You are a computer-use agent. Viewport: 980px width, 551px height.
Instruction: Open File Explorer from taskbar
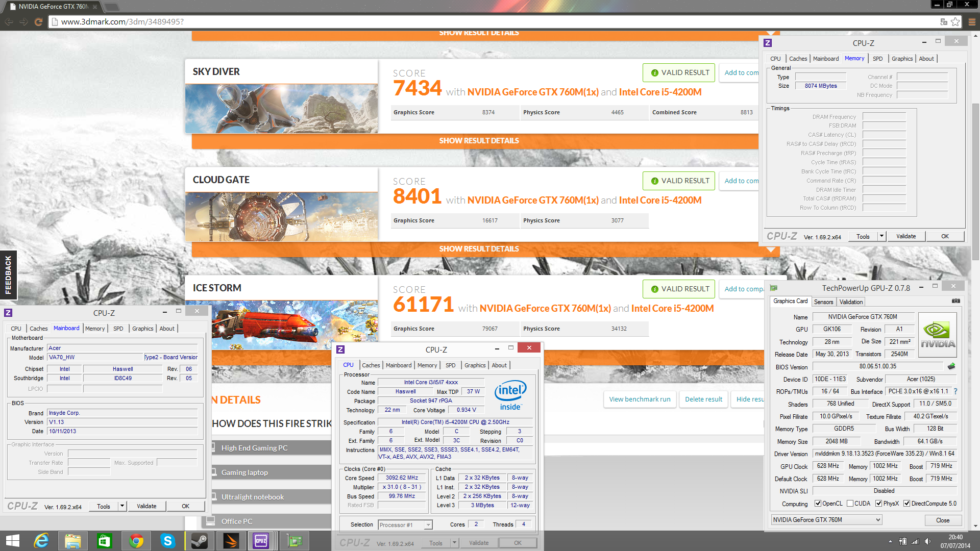coord(72,541)
